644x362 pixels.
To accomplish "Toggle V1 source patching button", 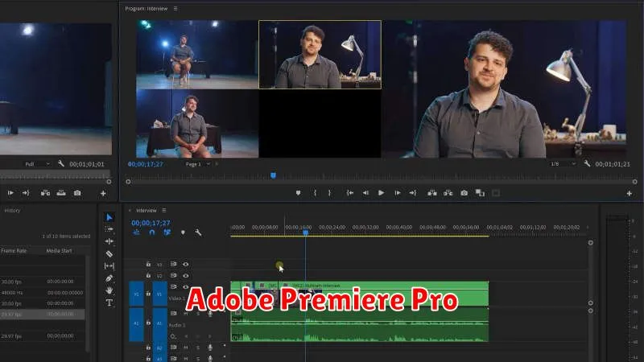I will pos(136,294).
